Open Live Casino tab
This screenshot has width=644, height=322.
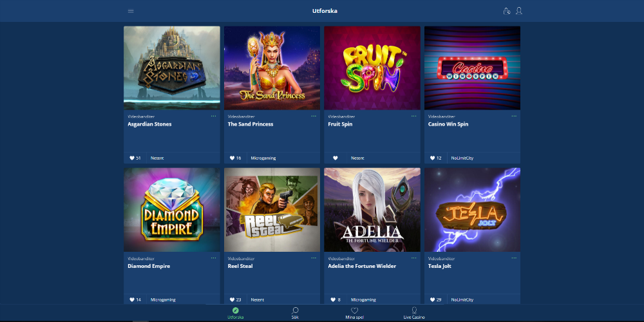coord(414,313)
